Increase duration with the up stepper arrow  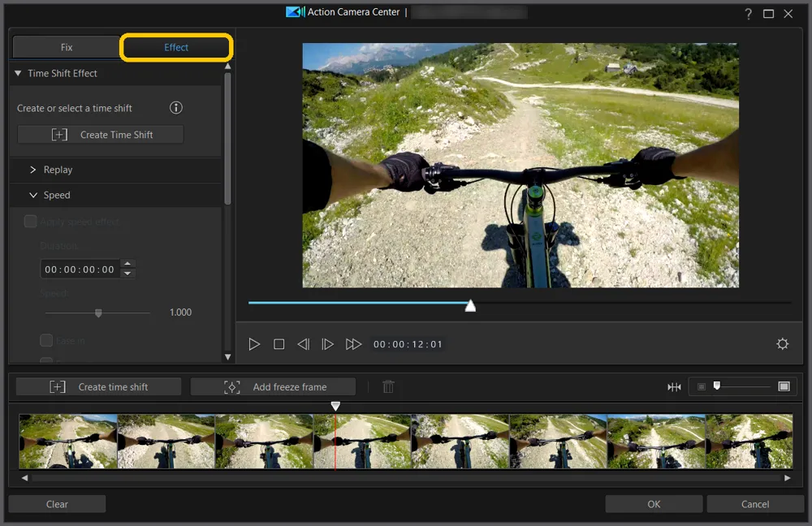(128, 264)
